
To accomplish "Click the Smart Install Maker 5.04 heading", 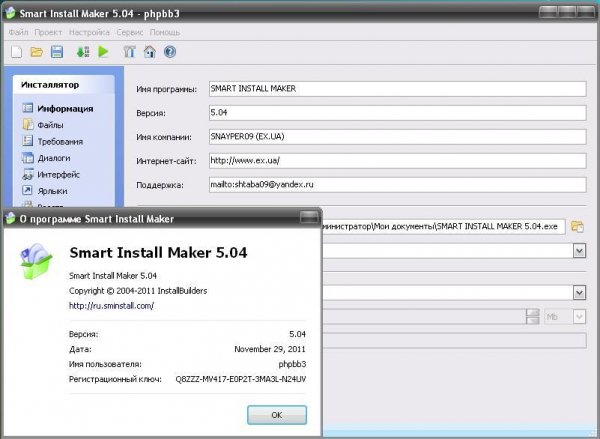I will pos(158,253).
